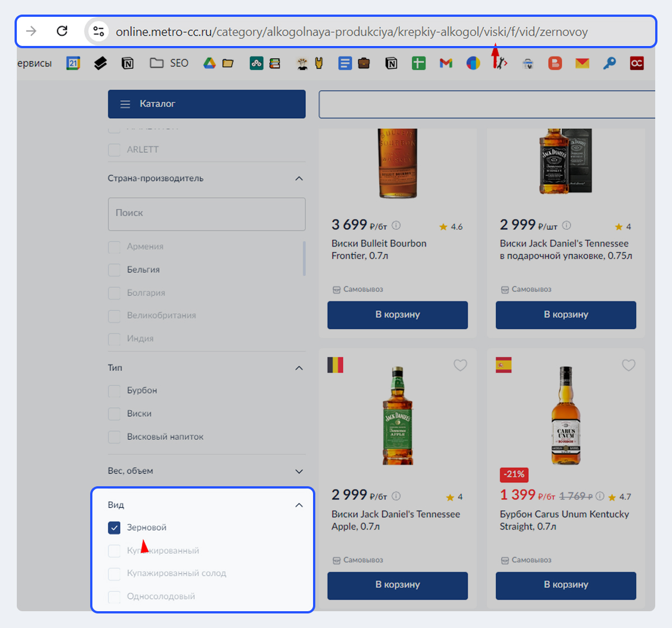
Task: Uncheck the Зерновой filter
Action: 114,528
